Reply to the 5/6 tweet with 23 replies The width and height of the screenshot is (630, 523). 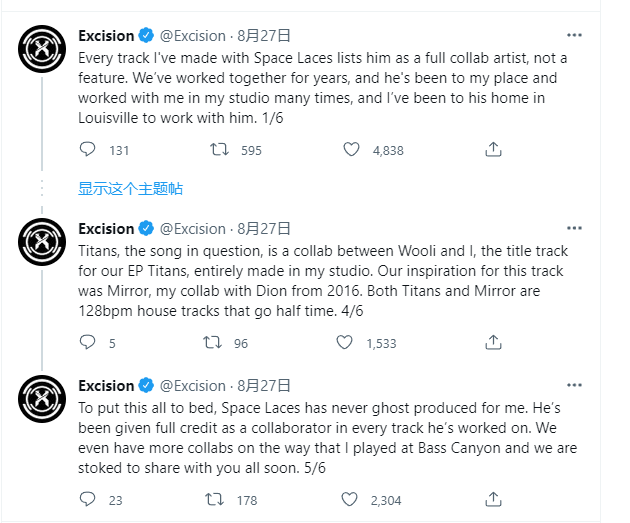(x=87, y=499)
